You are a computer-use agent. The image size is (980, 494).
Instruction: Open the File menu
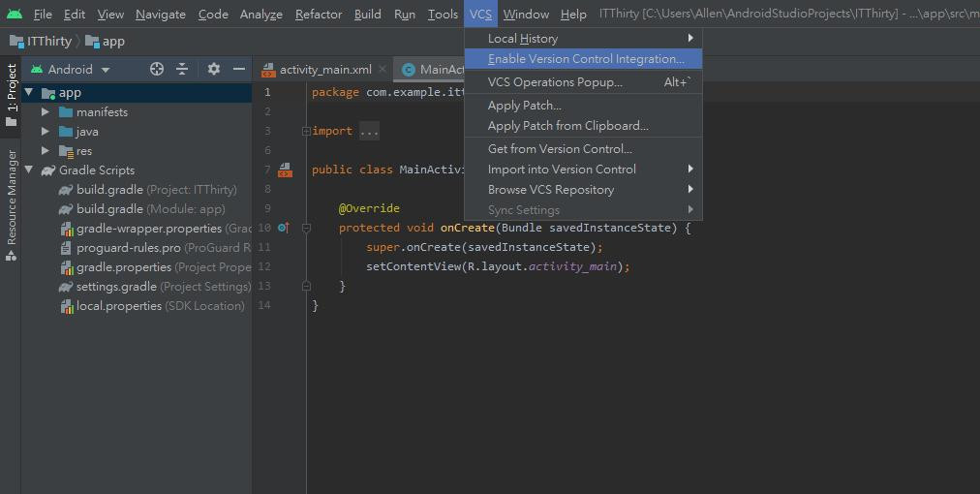43,14
